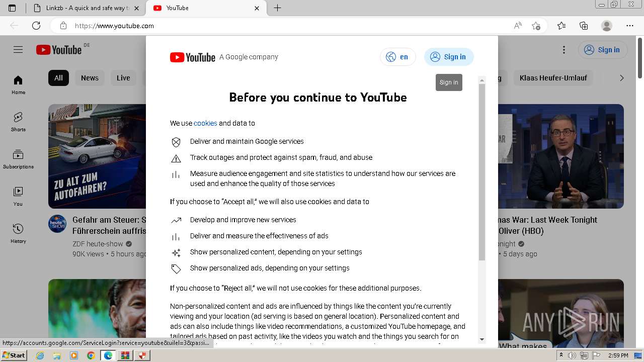
Task: Open Shorts from the sidebar
Action: point(18,122)
